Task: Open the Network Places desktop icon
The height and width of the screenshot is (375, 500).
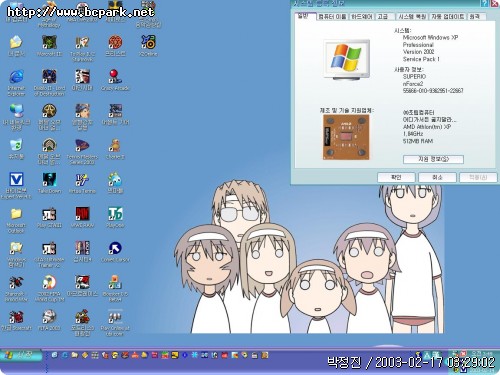Action: [16, 111]
